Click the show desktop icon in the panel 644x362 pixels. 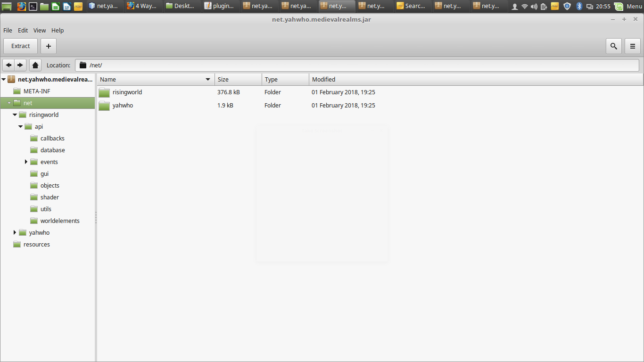coord(7,6)
